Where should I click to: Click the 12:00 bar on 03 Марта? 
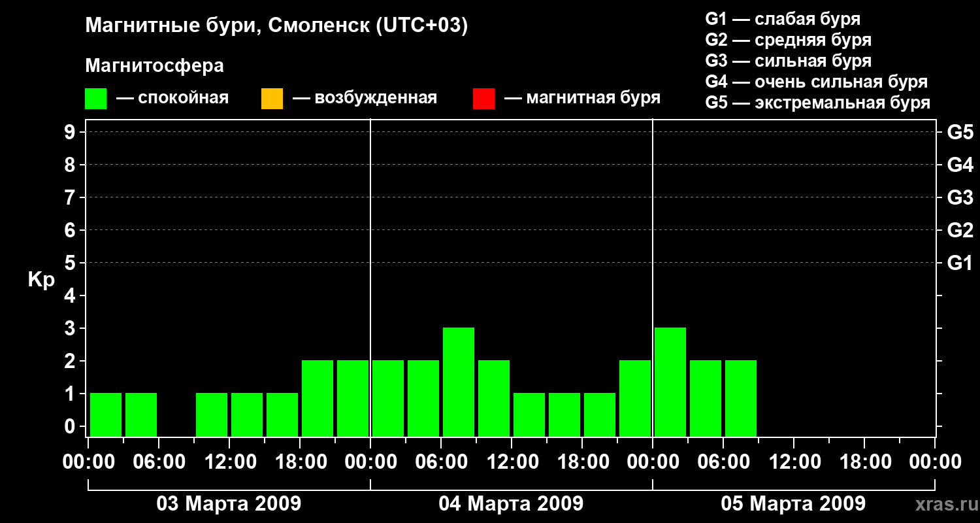[247, 414]
